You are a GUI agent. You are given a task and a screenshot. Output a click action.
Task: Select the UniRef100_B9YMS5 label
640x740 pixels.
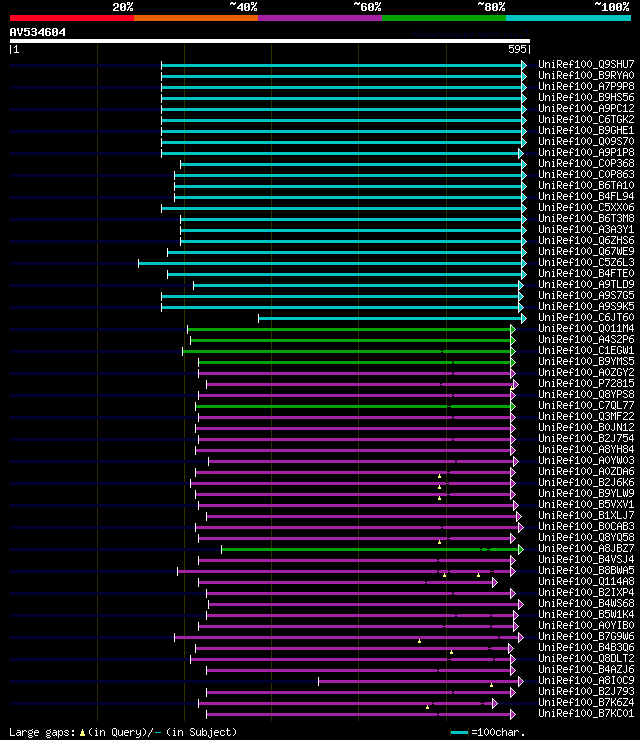point(586,362)
